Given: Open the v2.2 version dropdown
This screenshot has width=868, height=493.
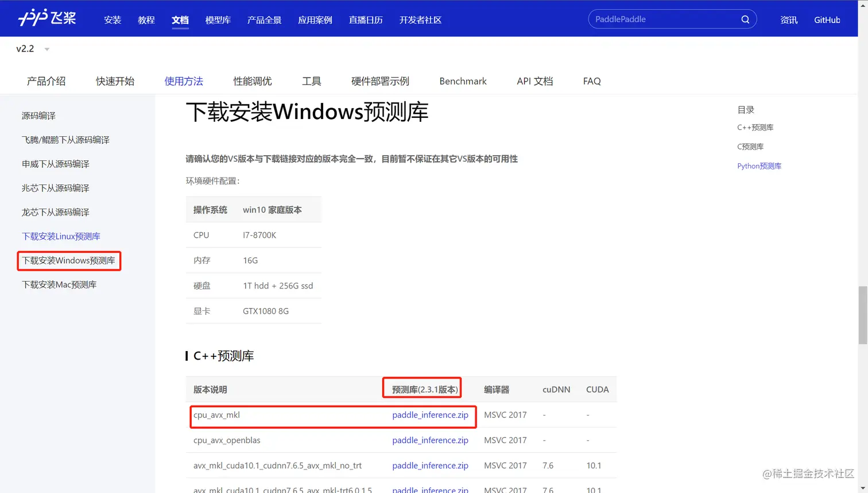Looking at the screenshot, I should [x=33, y=49].
